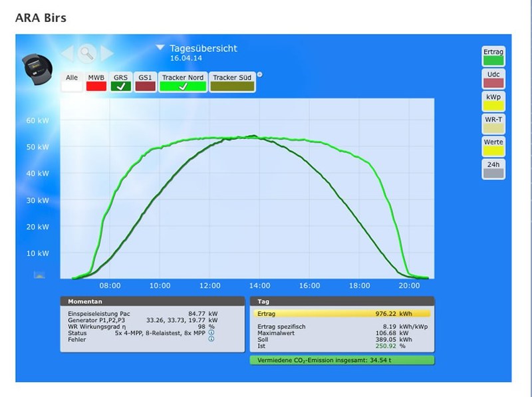Viewport: 532px width, 397px height.
Task: Go to the next day arrow
Action: point(107,53)
